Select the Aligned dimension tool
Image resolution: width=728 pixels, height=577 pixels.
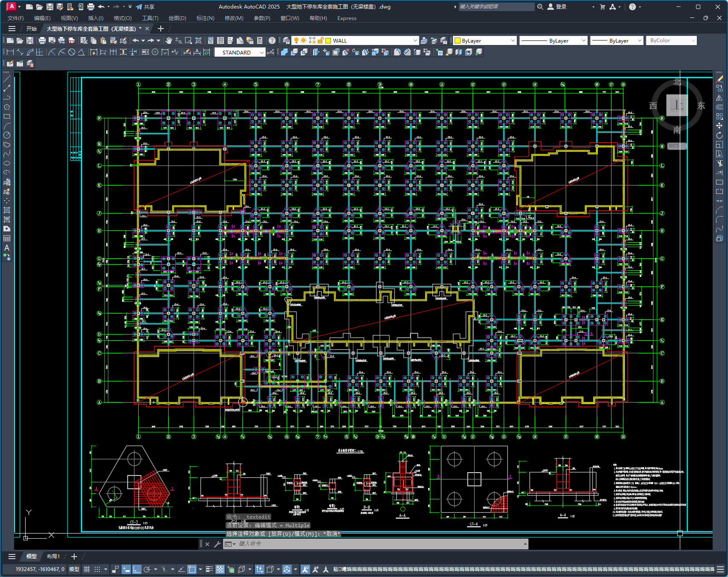coord(20,52)
